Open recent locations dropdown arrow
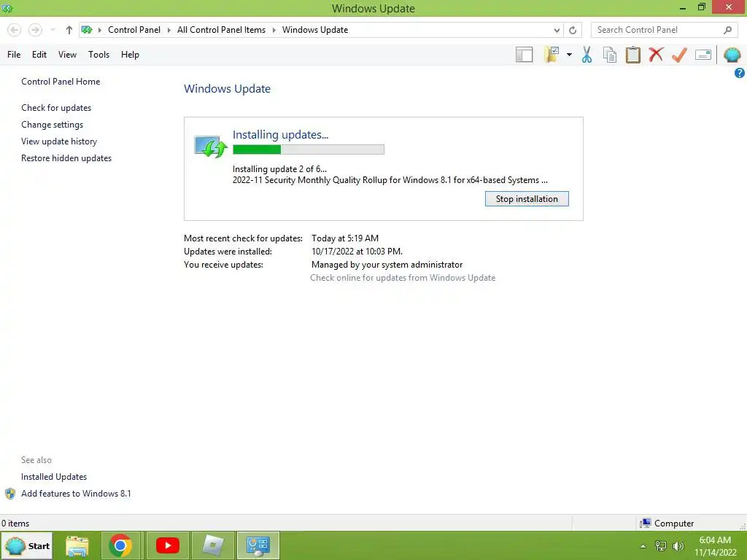 click(53, 30)
